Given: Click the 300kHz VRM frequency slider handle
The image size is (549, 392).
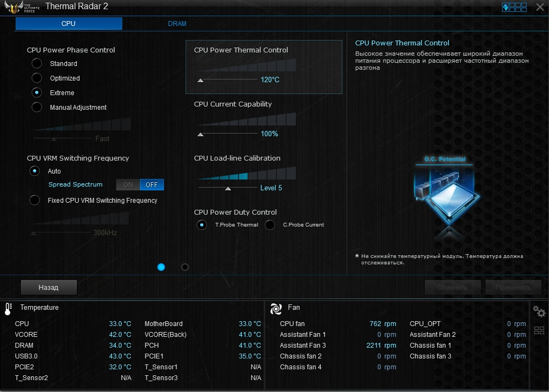Looking at the screenshot, I should pos(33,233).
